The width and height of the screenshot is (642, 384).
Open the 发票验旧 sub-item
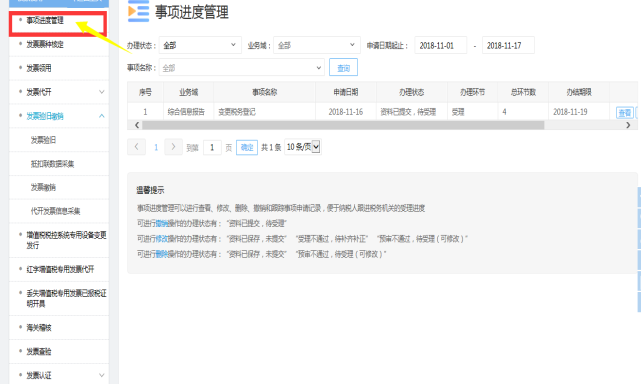(x=43, y=140)
